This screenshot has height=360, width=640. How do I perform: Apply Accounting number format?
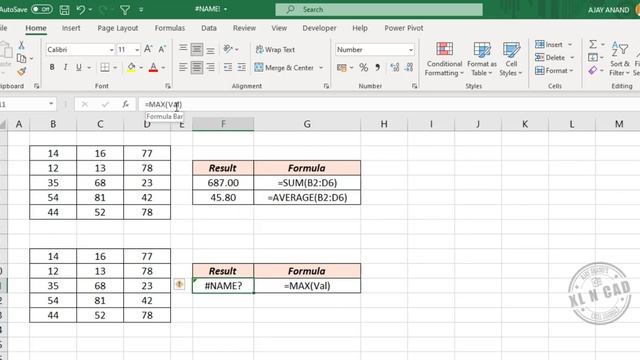342,68
